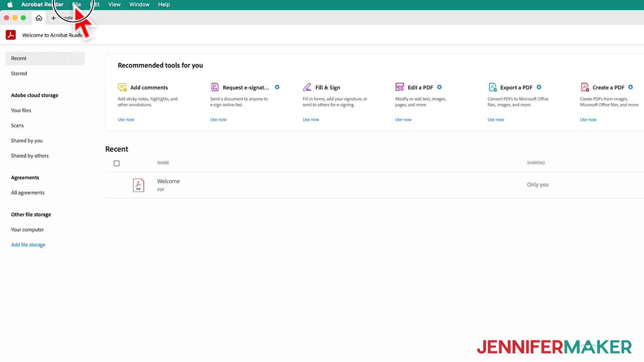Click Use now under Request e-signatures
The image size is (644, 362).
[219, 120]
